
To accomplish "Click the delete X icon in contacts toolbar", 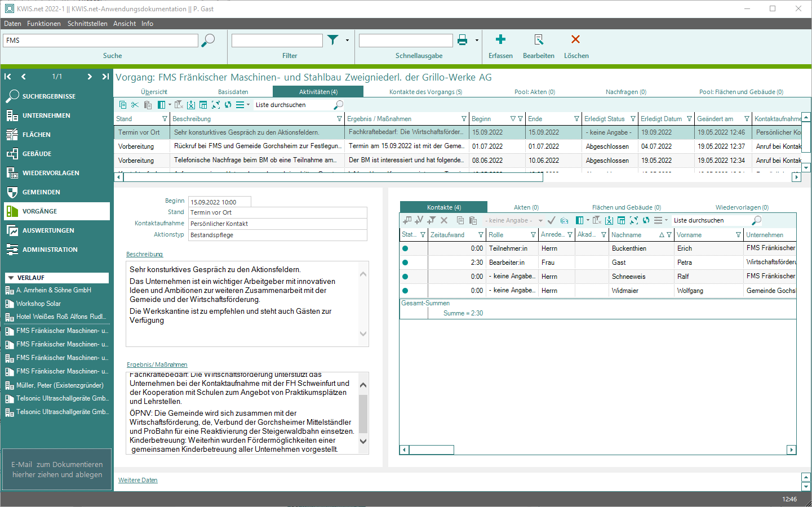I will [444, 220].
